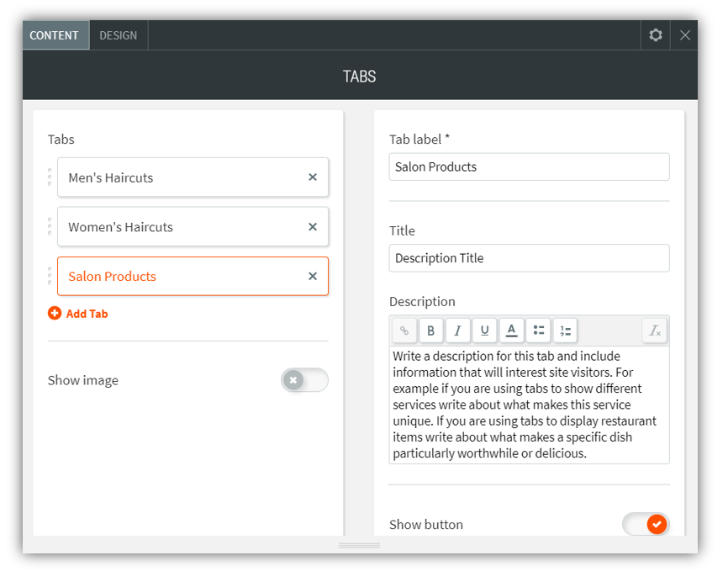Switch to the Design tab
The height and width of the screenshot is (582, 728).
pyautogui.click(x=119, y=35)
